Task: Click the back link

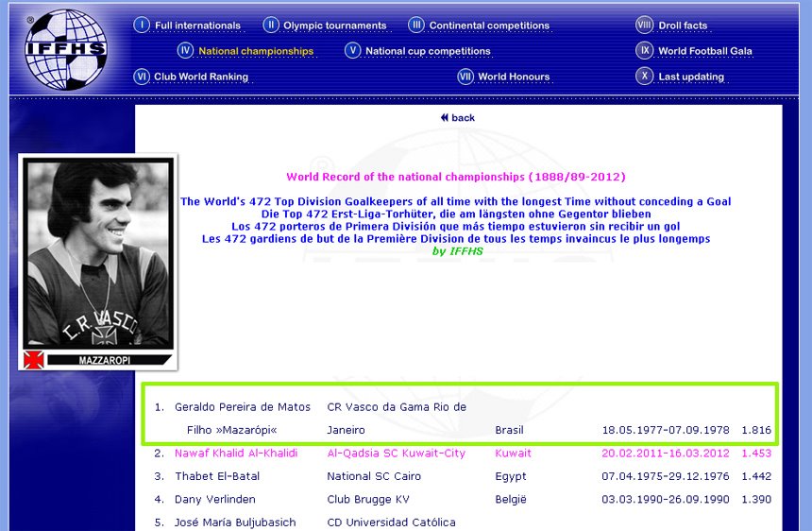Action: [x=463, y=117]
